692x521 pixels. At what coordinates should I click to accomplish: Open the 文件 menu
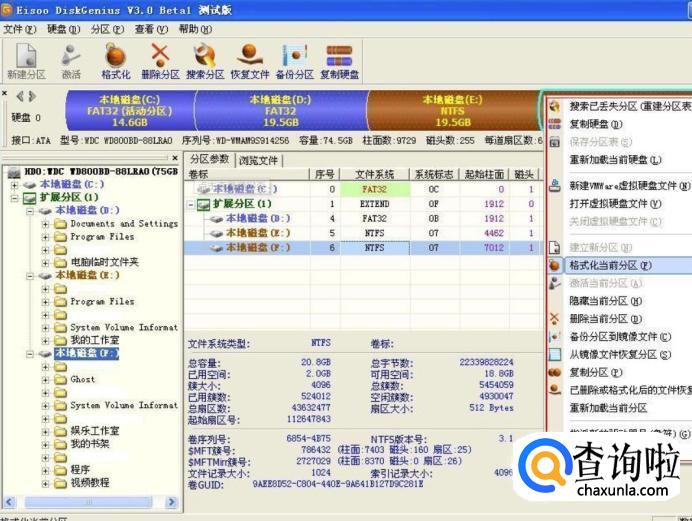(19, 29)
